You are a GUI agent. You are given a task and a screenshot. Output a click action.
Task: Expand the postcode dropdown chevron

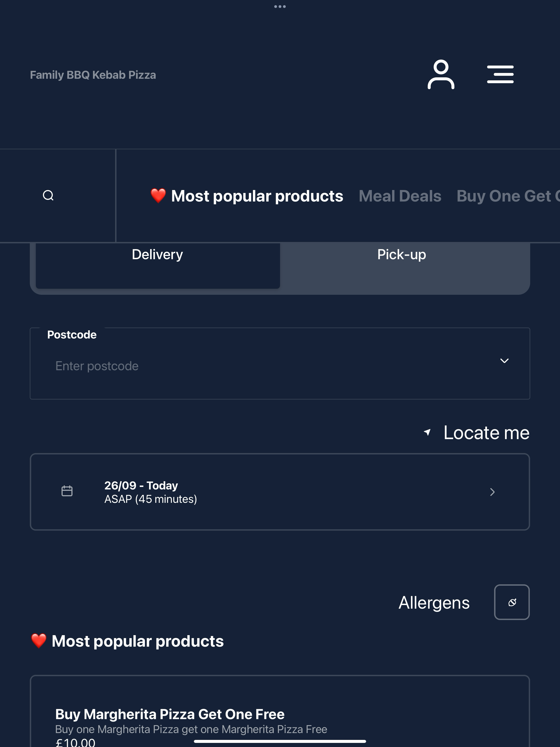tap(504, 361)
